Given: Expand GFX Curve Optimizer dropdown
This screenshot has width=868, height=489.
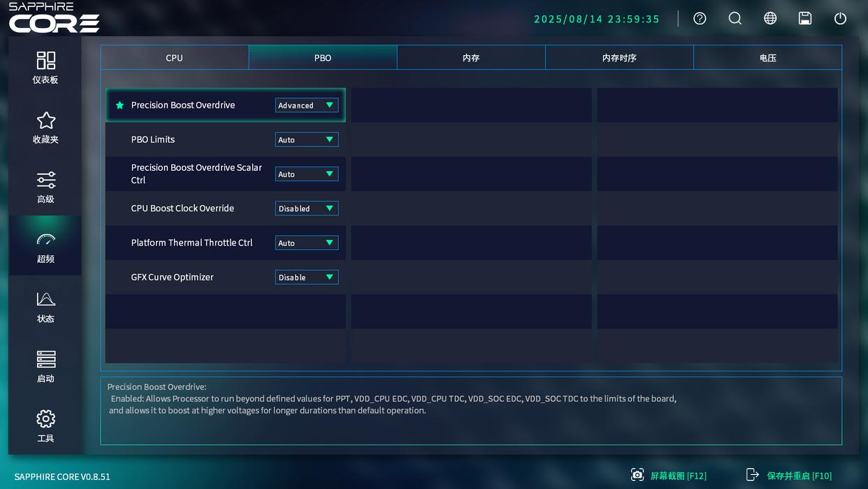Looking at the screenshot, I should (307, 277).
